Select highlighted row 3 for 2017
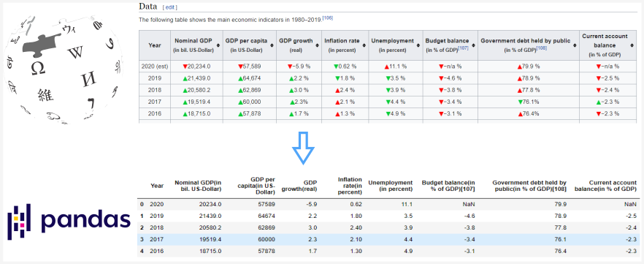Screen dimensions: 644x264 point(389,239)
